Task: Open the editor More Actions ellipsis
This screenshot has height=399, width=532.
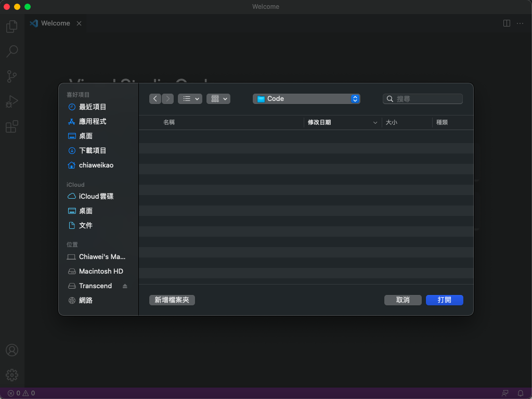Action: point(520,23)
